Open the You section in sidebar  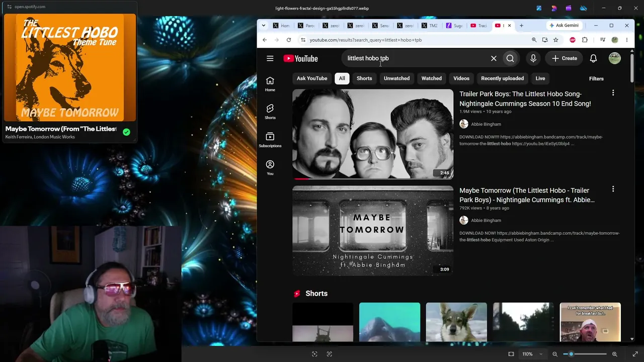pos(270,167)
